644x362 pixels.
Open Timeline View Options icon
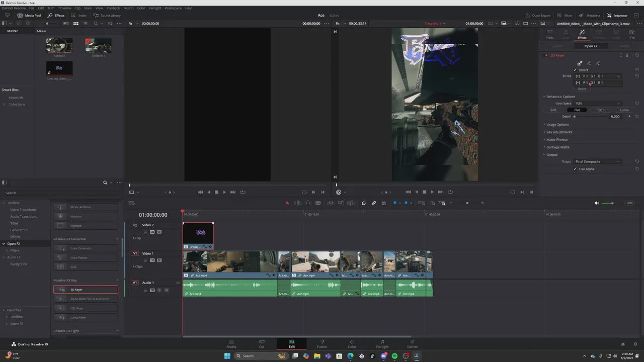131,203
